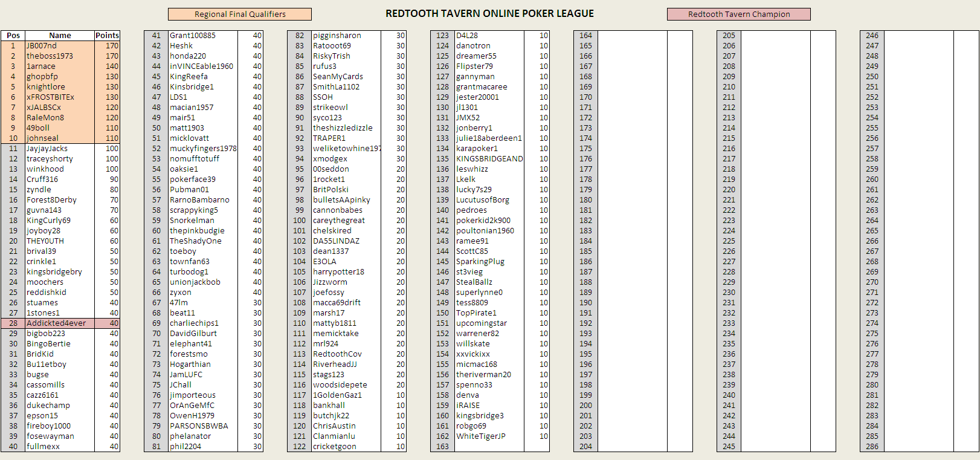Click the ghopbfp name cell
Screen dimensions: 980x460
[x=60, y=77]
